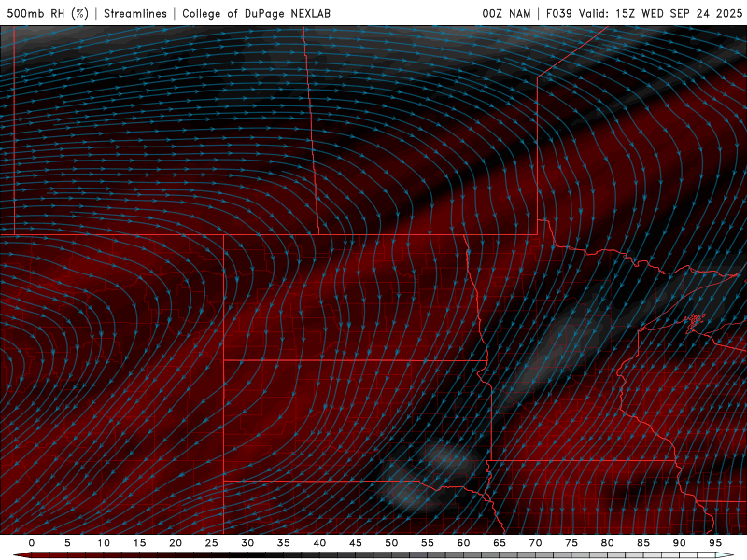Image resolution: width=747 pixels, height=560 pixels.
Task: Click 'Valid: 15Z WED SEP 24 2025' text
Action: tap(661, 13)
